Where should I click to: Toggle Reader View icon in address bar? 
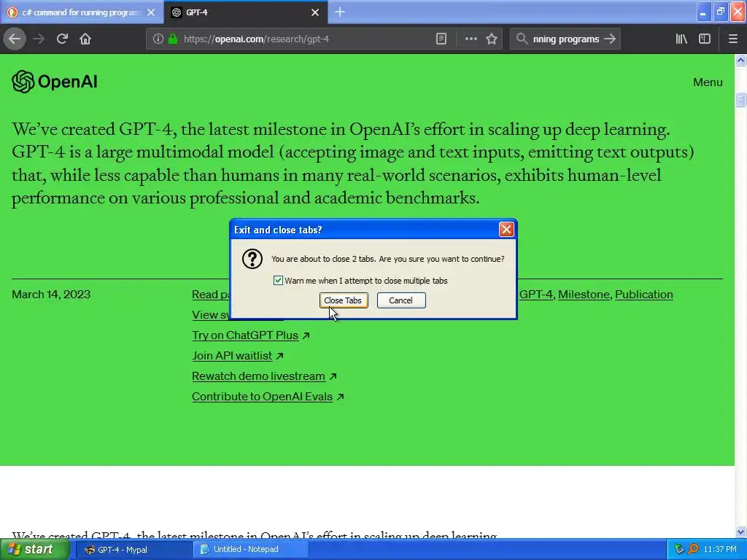(441, 39)
